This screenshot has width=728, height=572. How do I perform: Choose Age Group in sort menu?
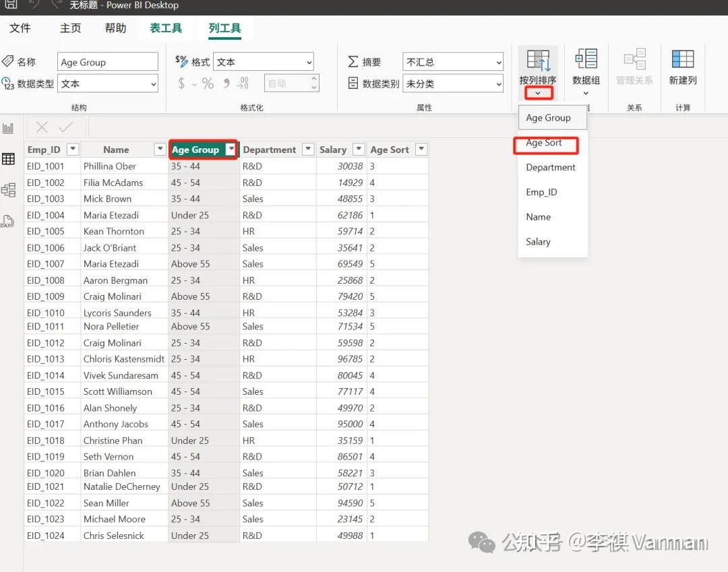point(553,118)
